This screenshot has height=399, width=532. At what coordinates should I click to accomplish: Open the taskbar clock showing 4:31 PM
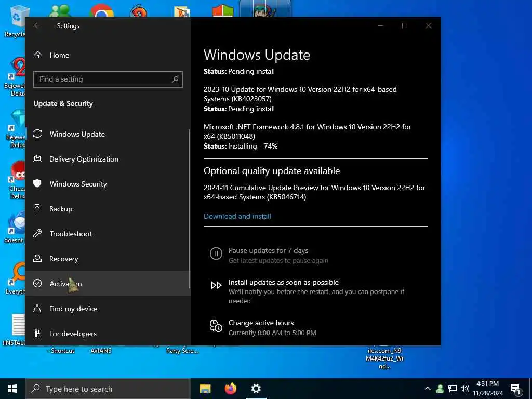pyautogui.click(x=488, y=389)
